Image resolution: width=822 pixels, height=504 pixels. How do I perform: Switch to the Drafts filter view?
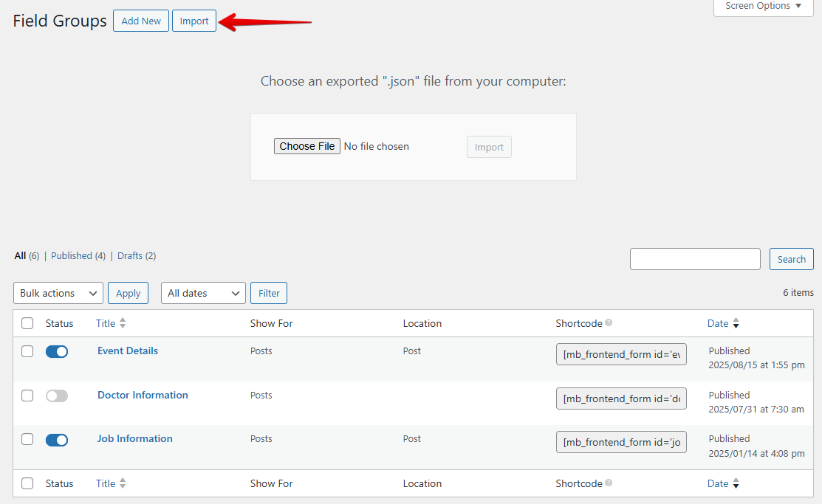[x=130, y=255]
